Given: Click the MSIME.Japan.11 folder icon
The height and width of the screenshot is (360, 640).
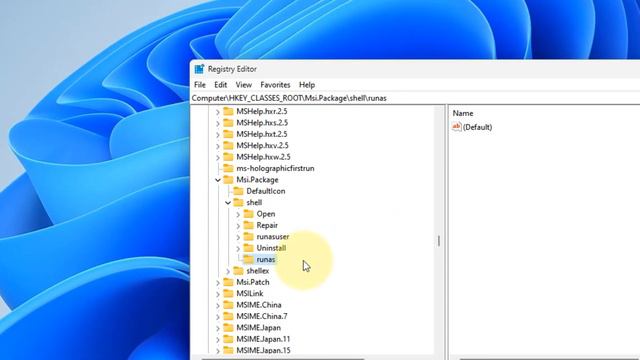Looking at the screenshot, I should (x=228, y=339).
